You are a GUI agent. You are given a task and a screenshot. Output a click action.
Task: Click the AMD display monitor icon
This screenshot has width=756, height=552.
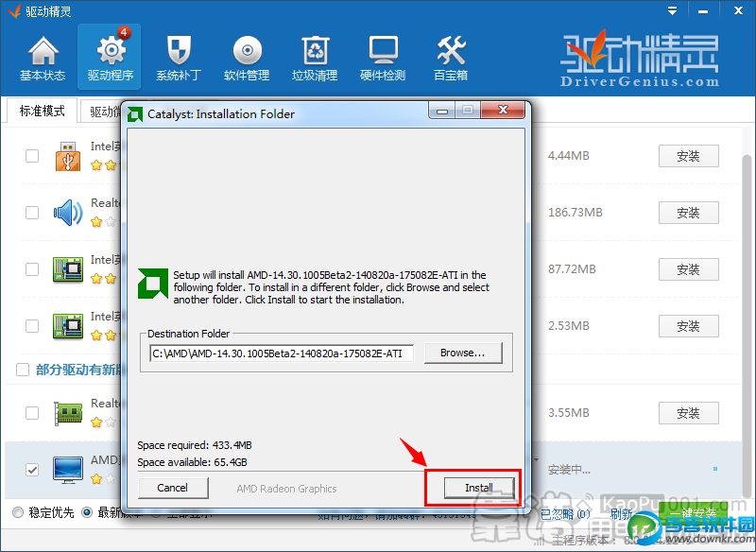67,470
